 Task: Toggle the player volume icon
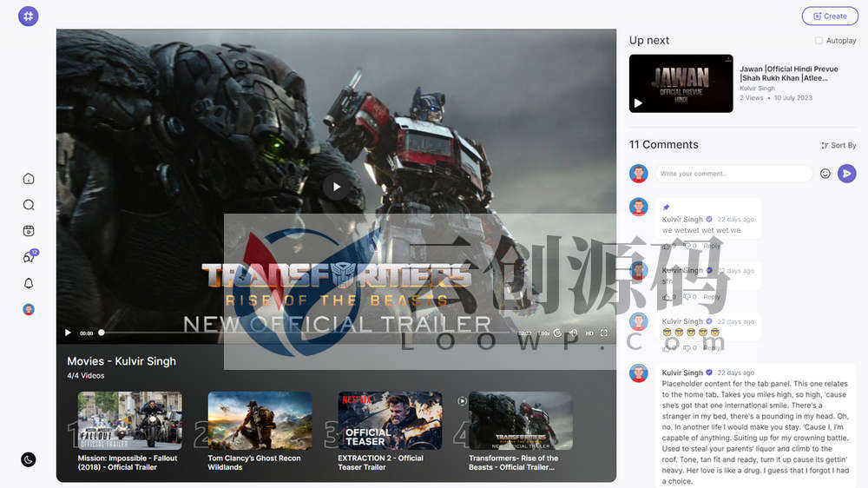[574, 333]
